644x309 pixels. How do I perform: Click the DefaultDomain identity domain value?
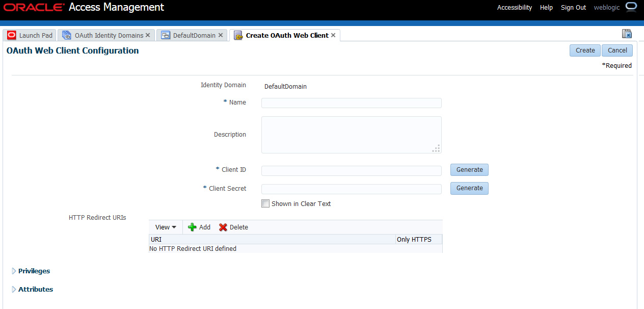(285, 87)
